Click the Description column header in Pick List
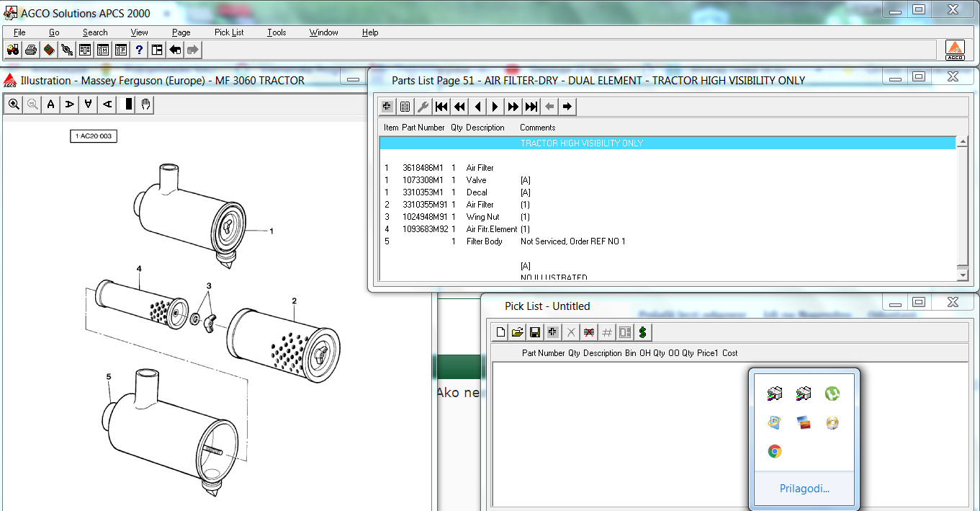This screenshot has height=511, width=980. tap(602, 353)
